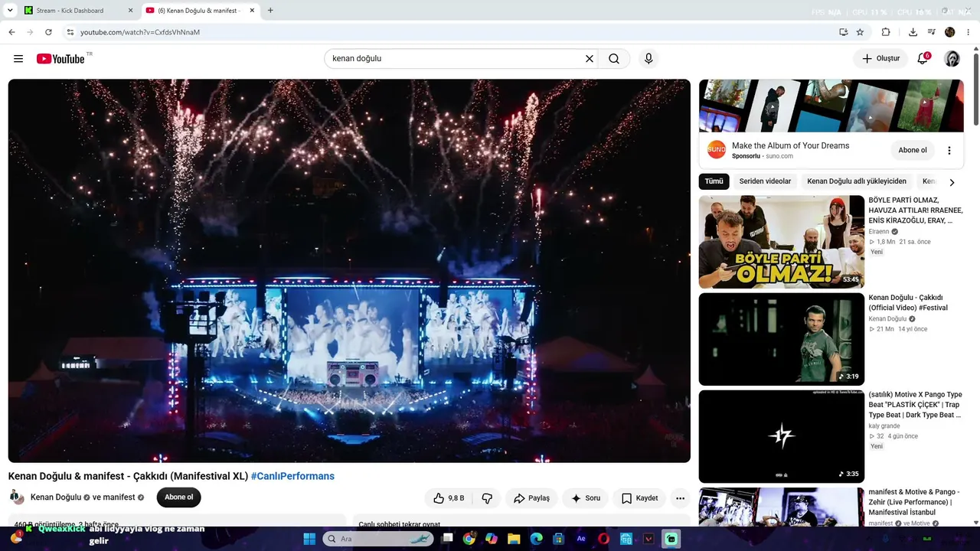
Task: Show more filter chips with right arrow
Action: click(x=952, y=182)
